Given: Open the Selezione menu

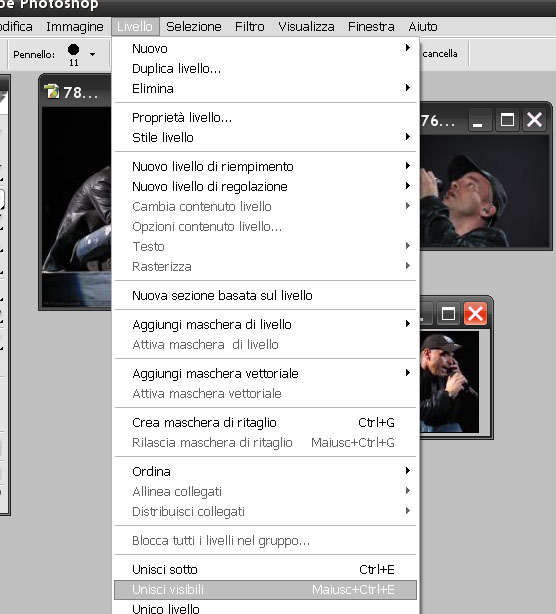Looking at the screenshot, I should coord(194,27).
